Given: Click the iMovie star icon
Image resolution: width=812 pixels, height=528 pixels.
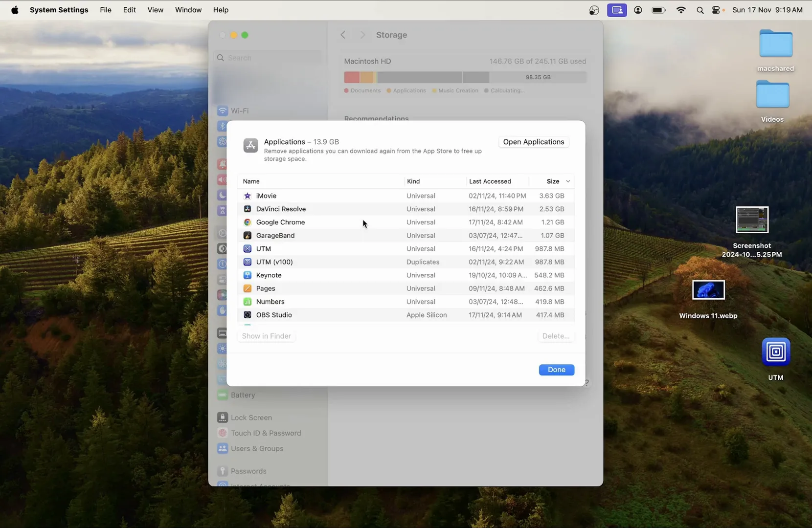Looking at the screenshot, I should (x=248, y=196).
